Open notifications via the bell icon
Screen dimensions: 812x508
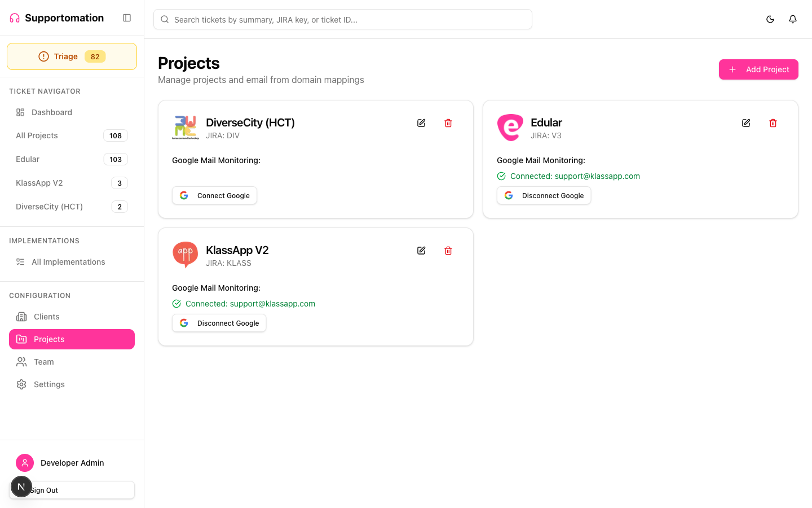(793, 19)
